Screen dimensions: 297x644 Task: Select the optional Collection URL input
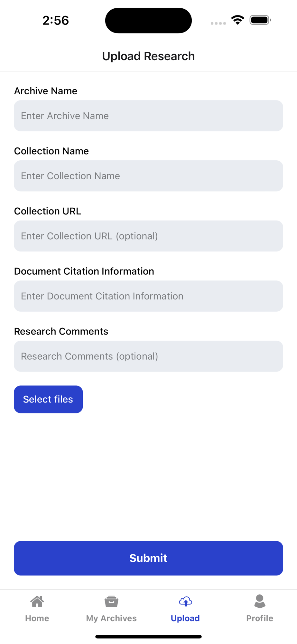pyautogui.click(x=148, y=236)
